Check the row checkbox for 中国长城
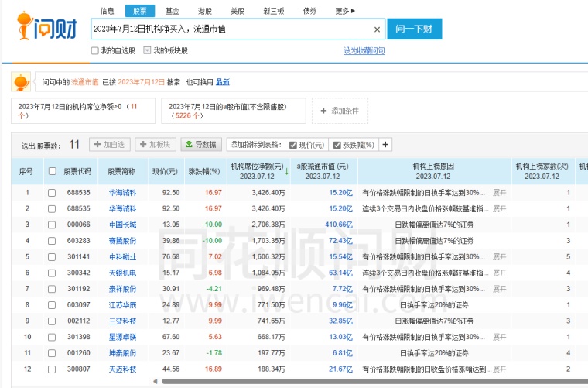 pos(52,225)
